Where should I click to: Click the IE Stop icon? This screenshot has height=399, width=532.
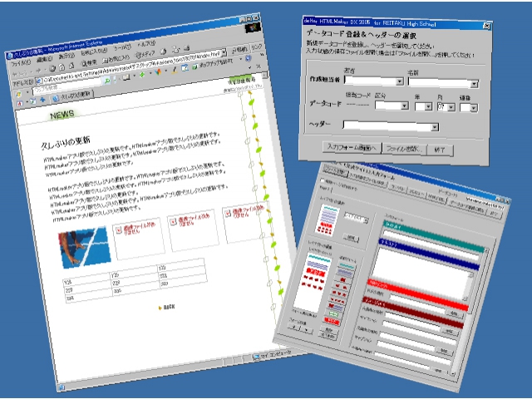(52, 68)
